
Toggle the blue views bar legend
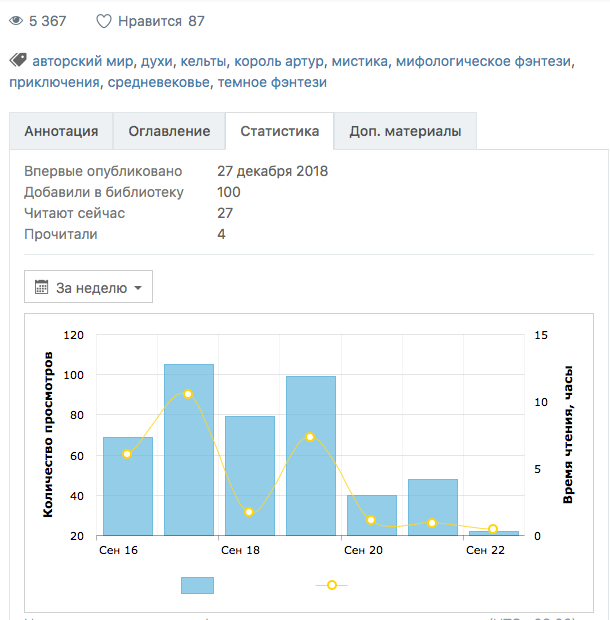point(197,585)
